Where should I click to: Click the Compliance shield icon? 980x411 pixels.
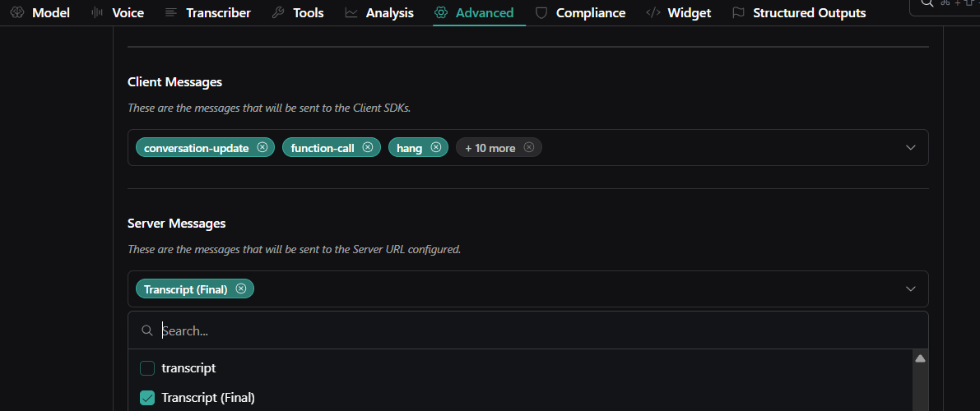[542, 12]
